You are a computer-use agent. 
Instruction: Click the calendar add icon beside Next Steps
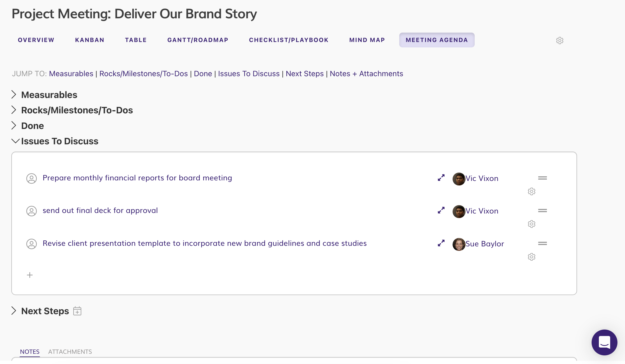tap(77, 311)
